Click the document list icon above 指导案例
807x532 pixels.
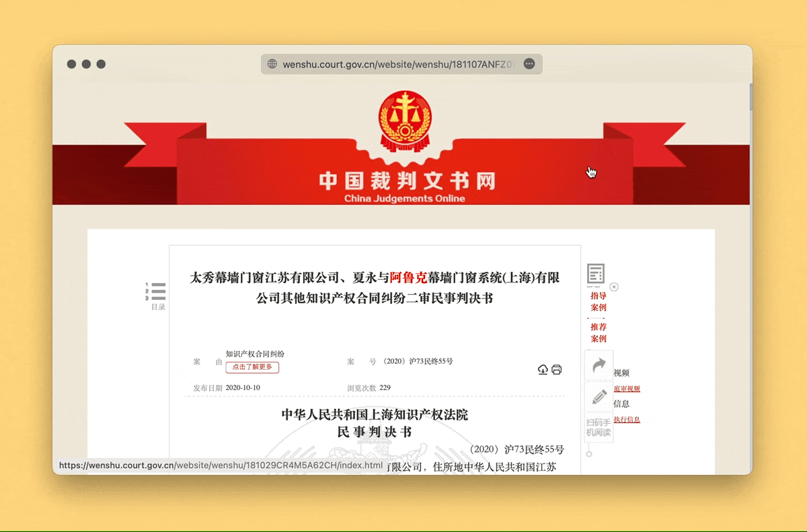tap(596, 274)
